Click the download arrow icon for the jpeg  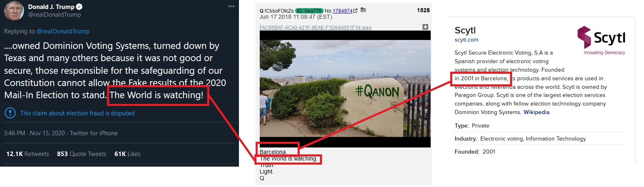pyautogui.click(x=425, y=27)
